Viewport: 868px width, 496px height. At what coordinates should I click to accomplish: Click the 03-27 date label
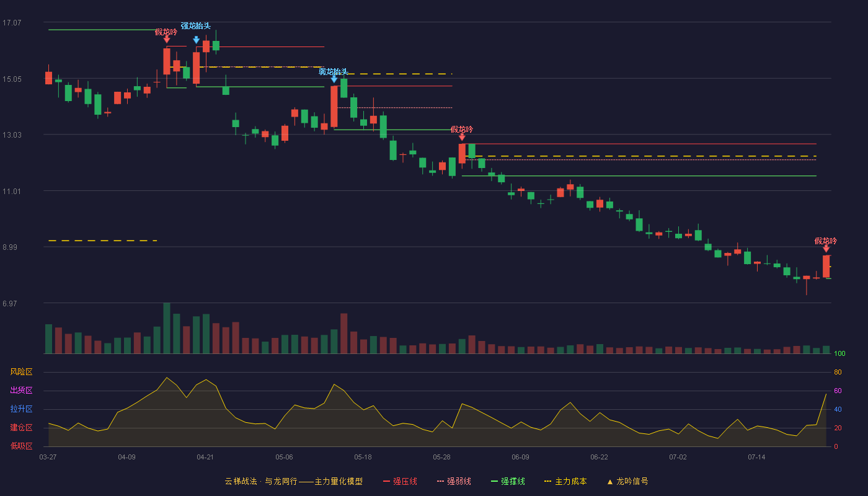coord(48,457)
